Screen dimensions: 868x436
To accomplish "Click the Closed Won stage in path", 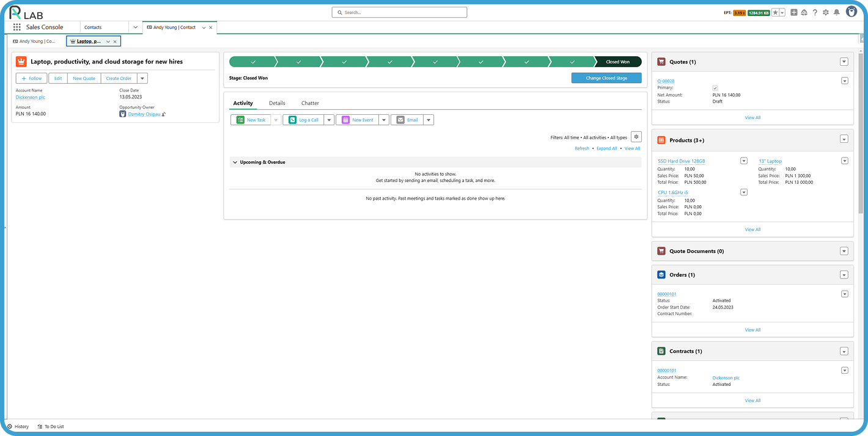I will pos(617,62).
